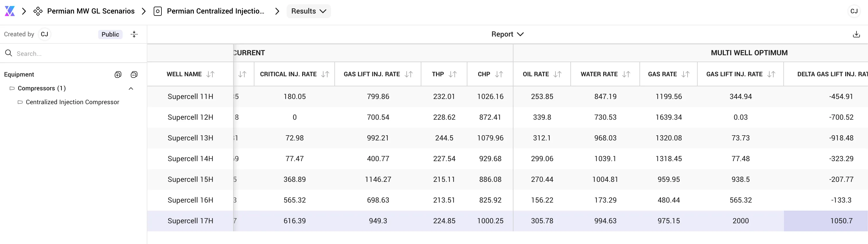Sort by Oil Rate column arrows
Viewport: 868px width, 244px height.
557,74
